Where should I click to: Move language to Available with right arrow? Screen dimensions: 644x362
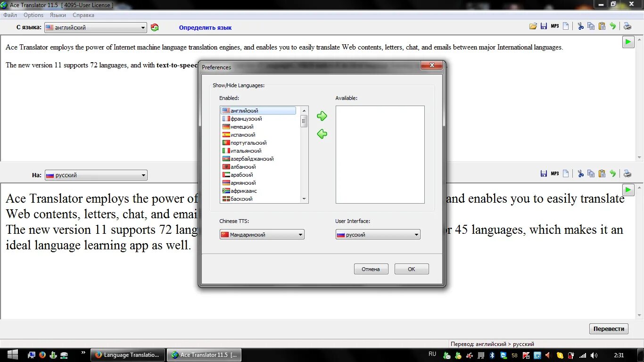[x=322, y=116]
